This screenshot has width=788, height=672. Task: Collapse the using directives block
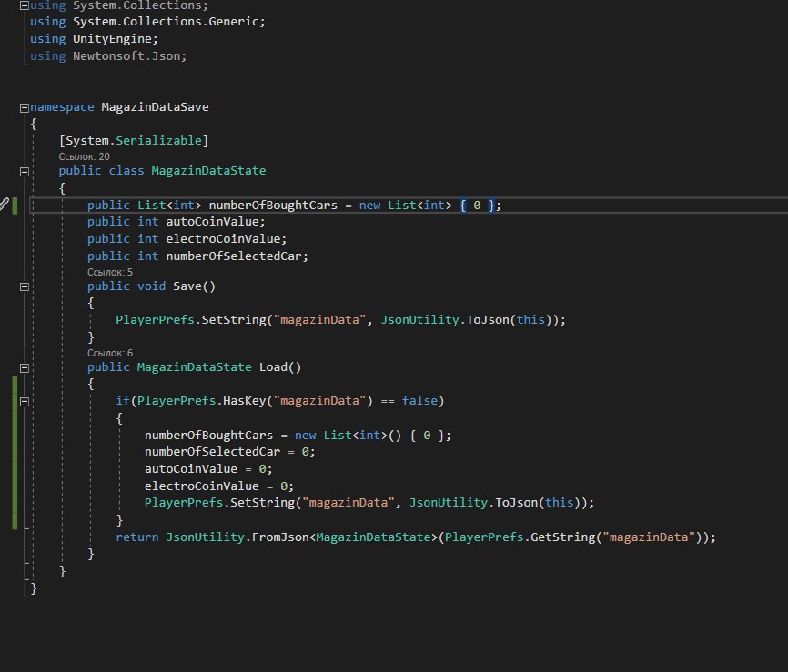pos(25,6)
